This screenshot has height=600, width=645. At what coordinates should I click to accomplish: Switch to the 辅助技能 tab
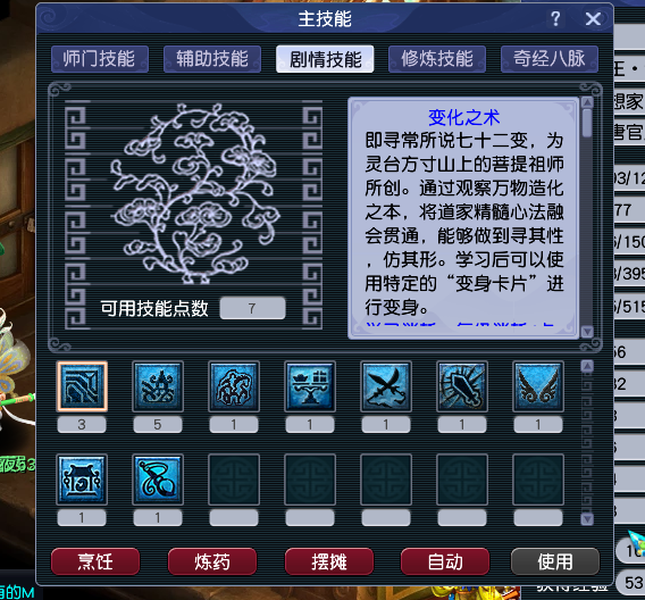(212, 59)
